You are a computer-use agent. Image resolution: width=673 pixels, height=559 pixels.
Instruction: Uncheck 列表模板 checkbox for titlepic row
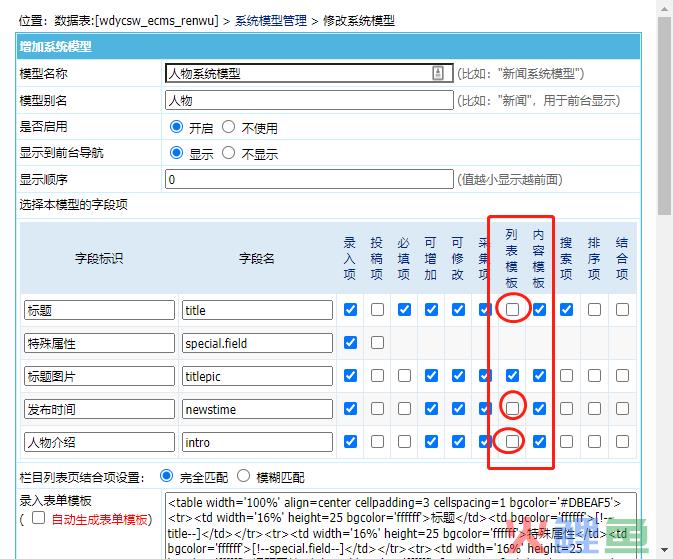tap(512, 376)
